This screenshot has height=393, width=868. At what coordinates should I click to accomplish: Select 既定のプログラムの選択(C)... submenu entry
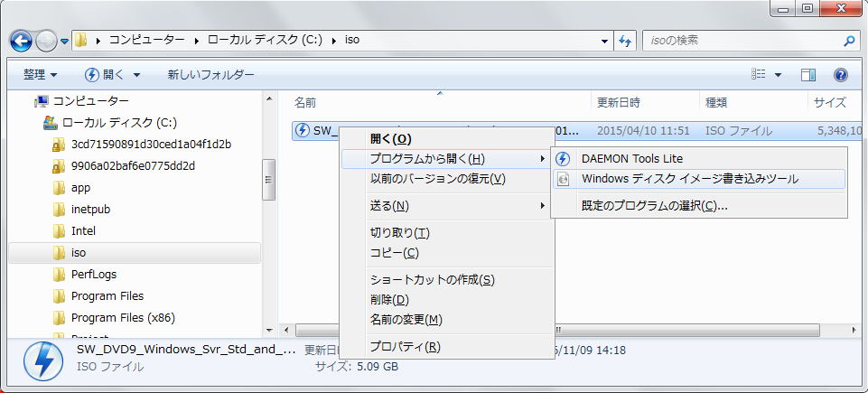654,205
